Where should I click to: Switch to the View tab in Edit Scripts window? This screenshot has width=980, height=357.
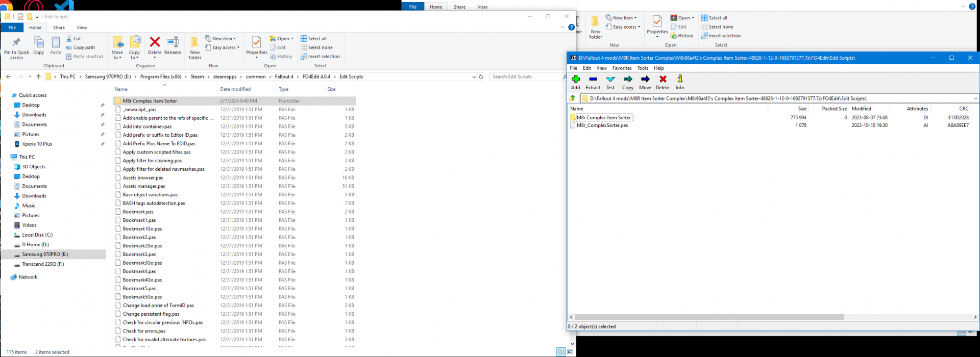tap(82, 28)
